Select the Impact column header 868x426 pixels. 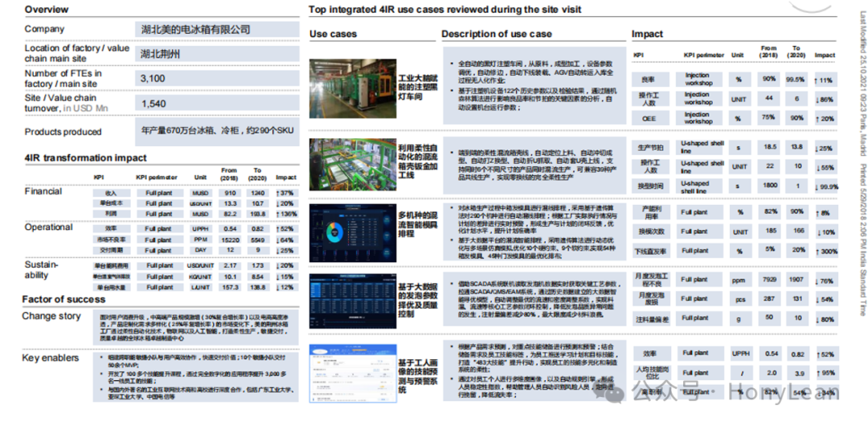(x=647, y=34)
